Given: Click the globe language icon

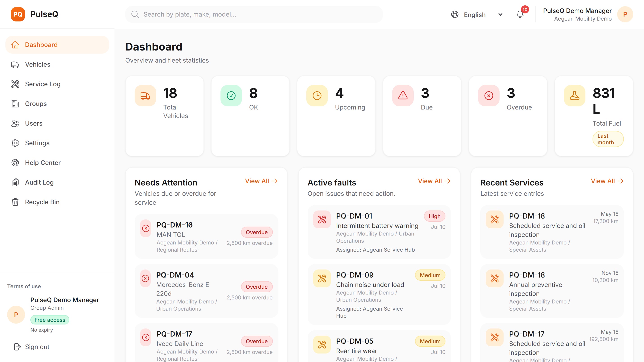Looking at the screenshot, I should (455, 15).
